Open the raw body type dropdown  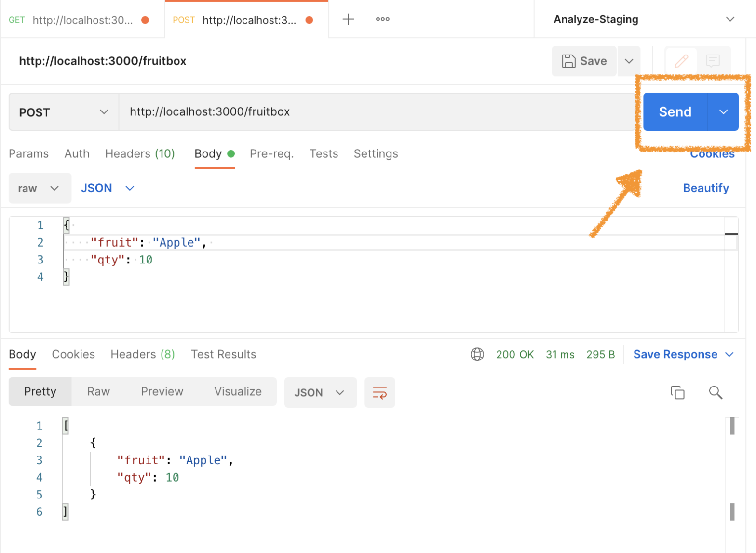click(40, 188)
